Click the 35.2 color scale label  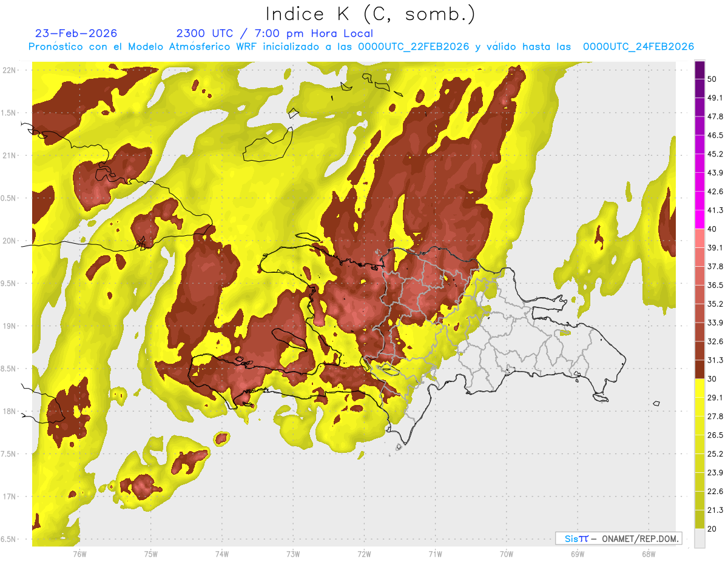715,304
